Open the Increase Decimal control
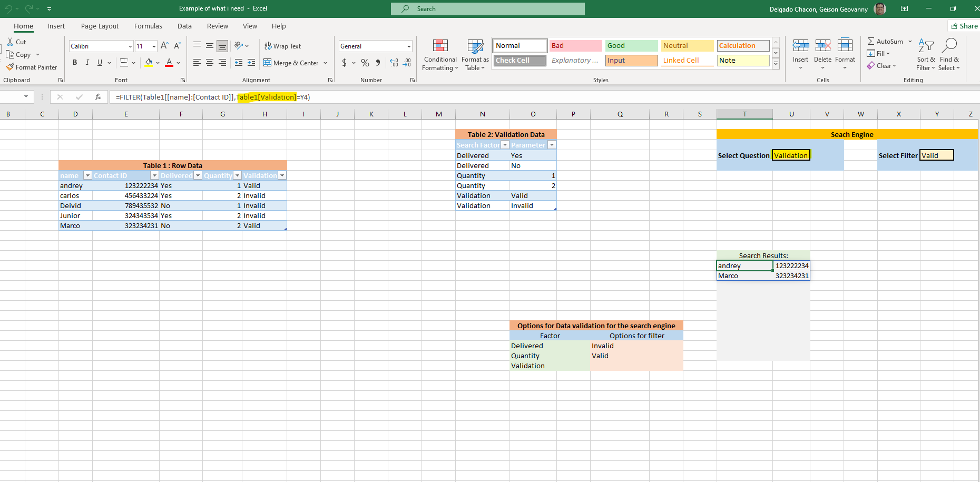The width and height of the screenshot is (980, 482). 394,63
